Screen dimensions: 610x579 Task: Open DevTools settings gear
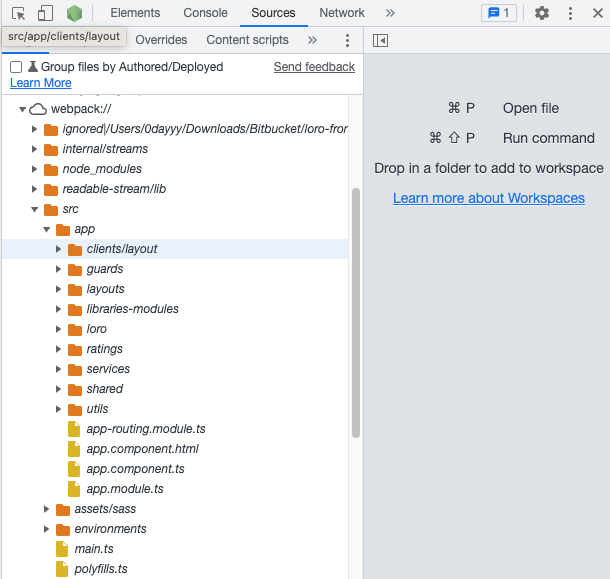[542, 13]
